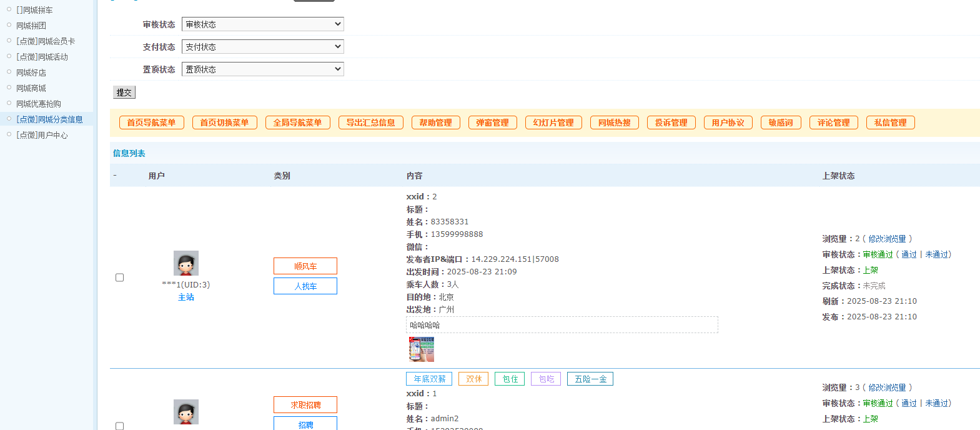Click the 五险一金 tag

point(590,379)
